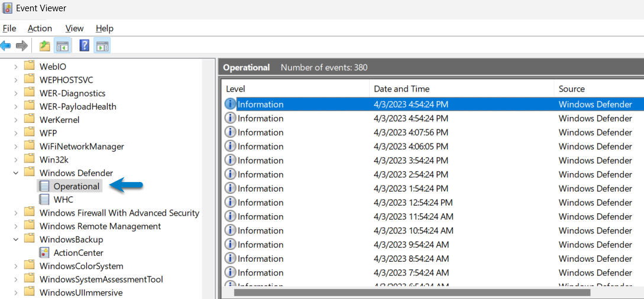Expand the Windows Remote Management node
Image resolution: width=644 pixels, height=299 pixels.
[x=16, y=226]
